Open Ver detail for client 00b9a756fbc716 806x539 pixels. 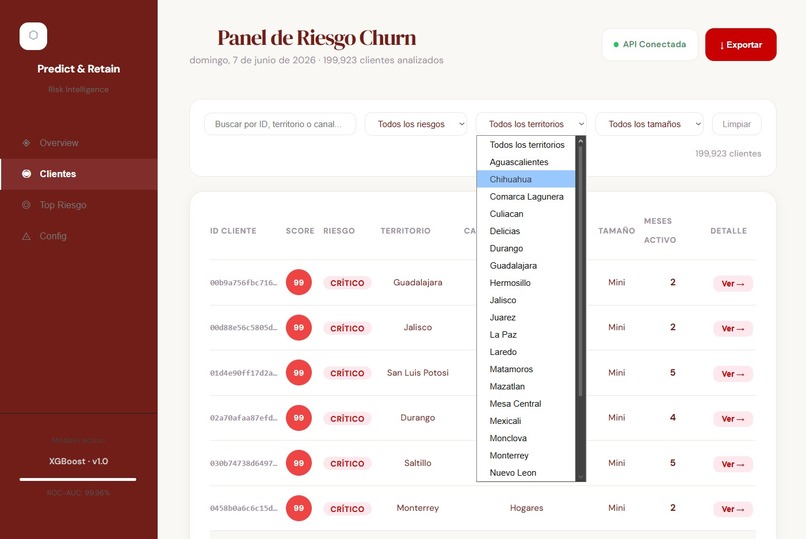tap(733, 284)
